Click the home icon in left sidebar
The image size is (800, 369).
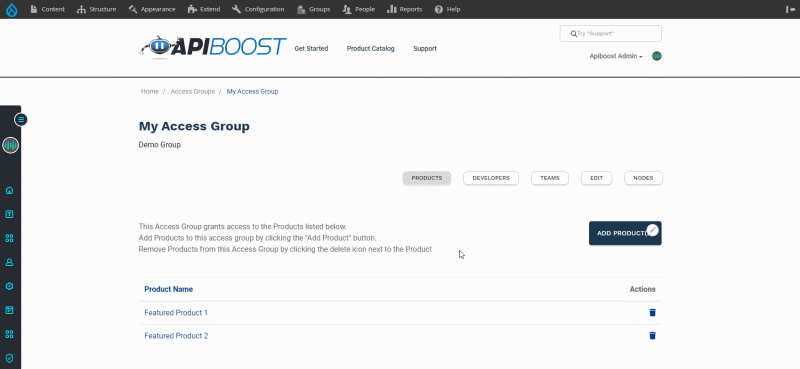click(x=9, y=190)
